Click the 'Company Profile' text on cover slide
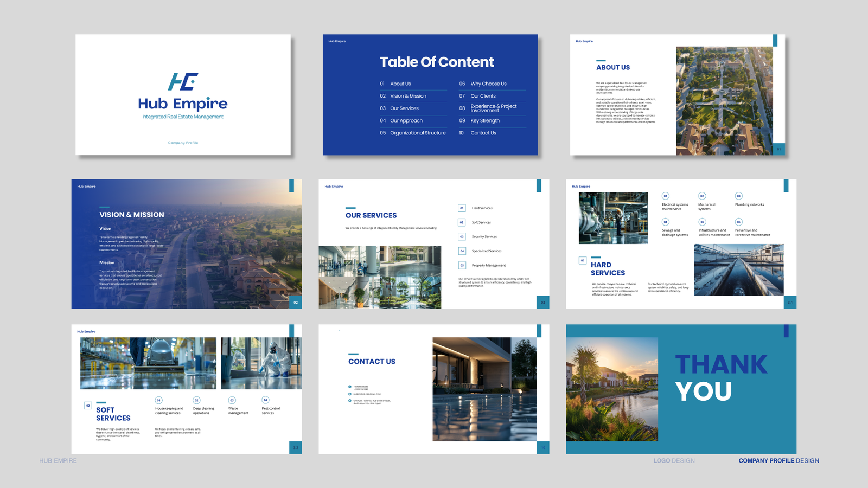Image resolution: width=868 pixels, height=488 pixels. click(x=183, y=143)
